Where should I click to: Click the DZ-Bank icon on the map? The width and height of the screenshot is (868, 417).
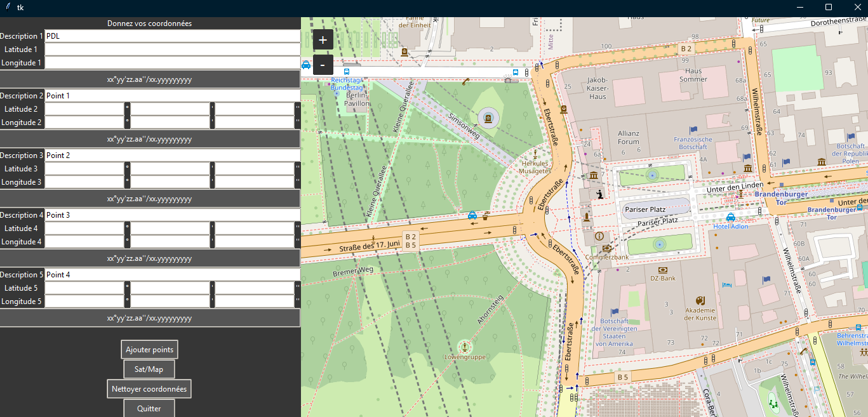[x=662, y=269]
